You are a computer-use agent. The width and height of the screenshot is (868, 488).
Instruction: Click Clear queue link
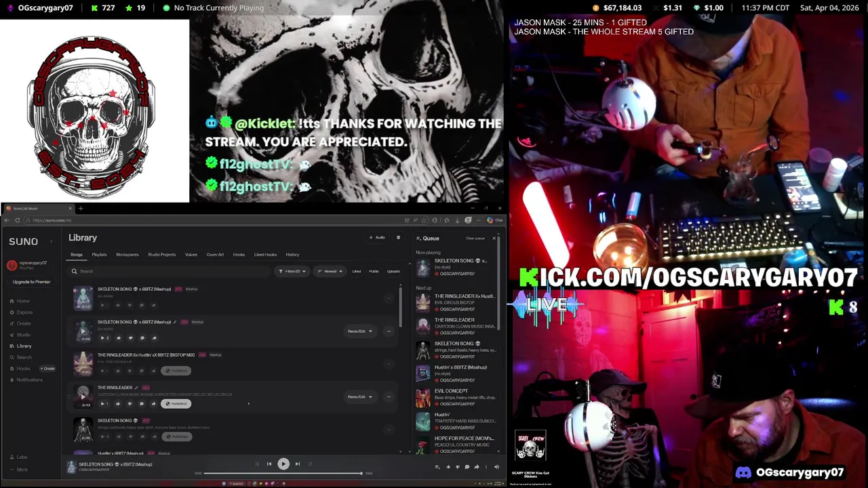(x=475, y=239)
